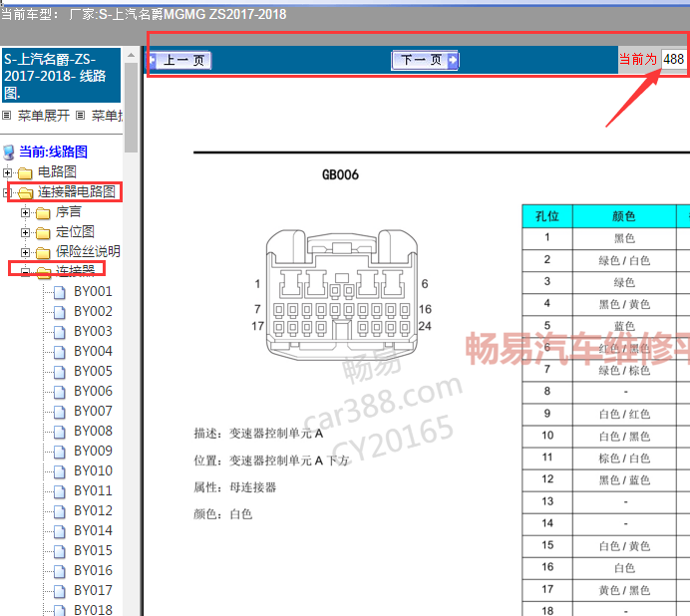
Task: Click the 当前:线路图 computer icon
Action: [x=8, y=153]
